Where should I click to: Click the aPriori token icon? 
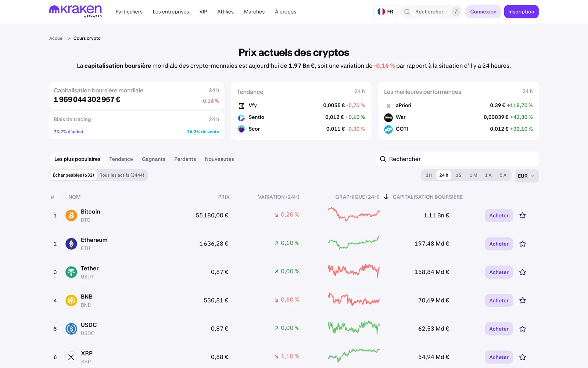click(x=388, y=106)
